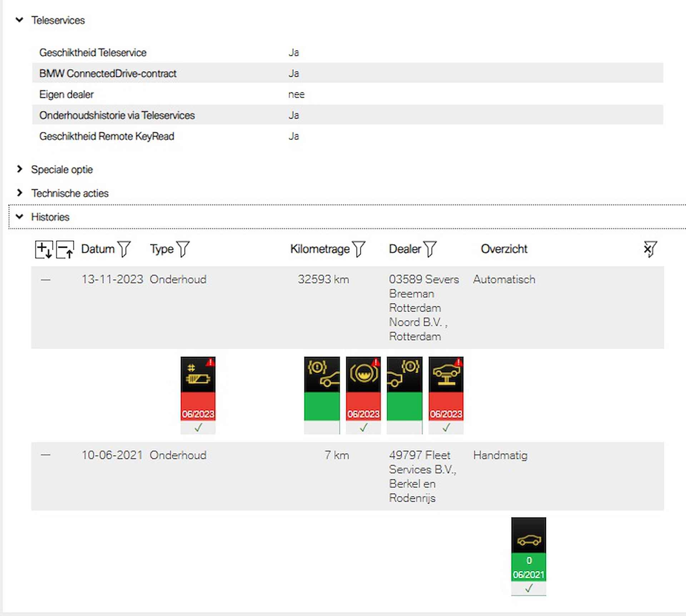Click the 13-11-2023 date cell

(x=112, y=279)
